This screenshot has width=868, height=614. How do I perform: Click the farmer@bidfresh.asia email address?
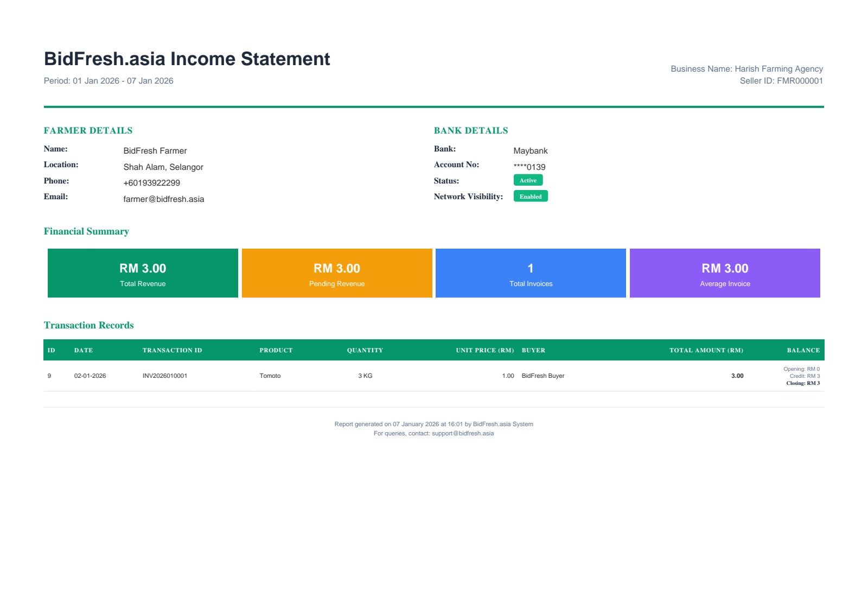(x=163, y=199)
